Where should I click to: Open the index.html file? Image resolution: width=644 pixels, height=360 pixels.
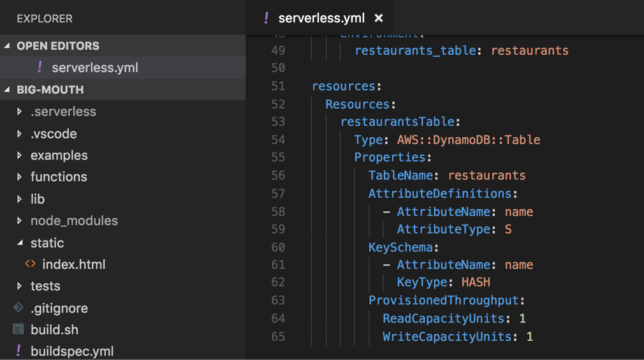[x=73, y=264]
